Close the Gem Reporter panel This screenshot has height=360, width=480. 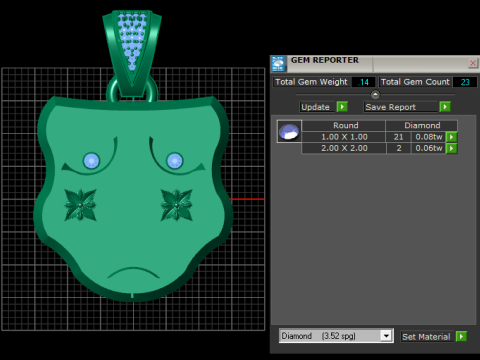point(473,63)
